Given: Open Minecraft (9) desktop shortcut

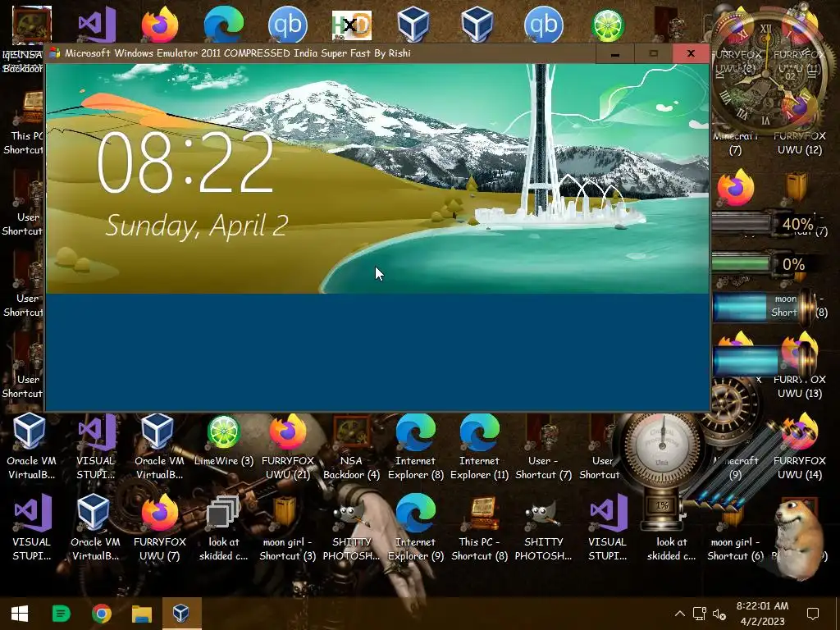Looking at the screenshot, I should click(735, 467).
